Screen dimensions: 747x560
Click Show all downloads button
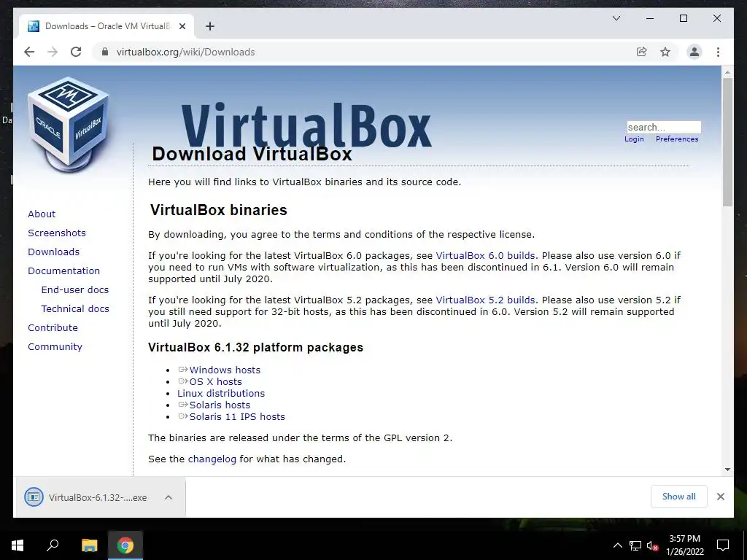[679, 497]
